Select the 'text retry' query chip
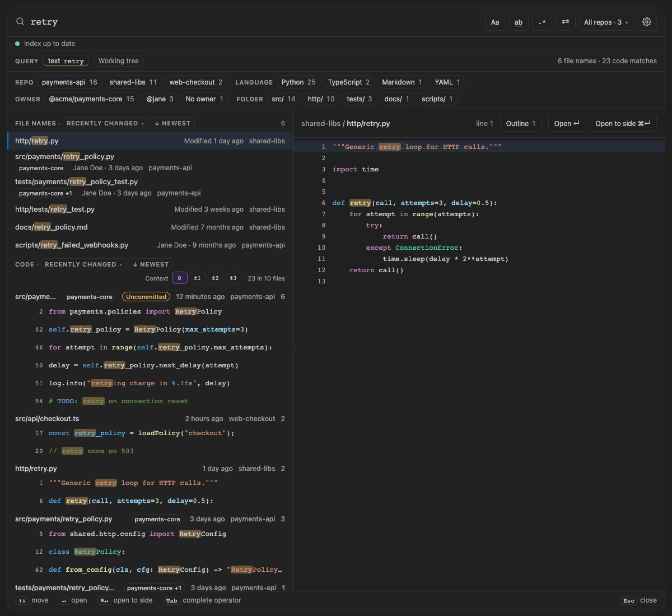This screenshot has height=616, width=672. click(x=66, y=61)
